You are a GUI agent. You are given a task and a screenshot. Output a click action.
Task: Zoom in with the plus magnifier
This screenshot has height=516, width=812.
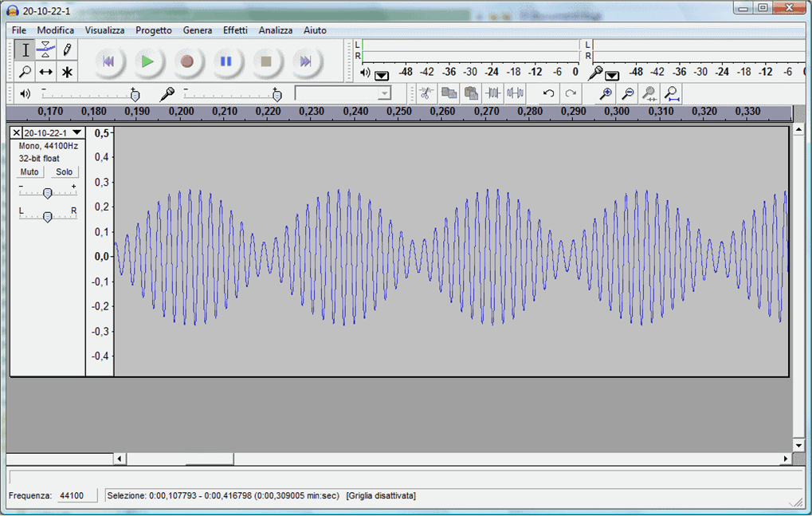[x=606, y=93]
